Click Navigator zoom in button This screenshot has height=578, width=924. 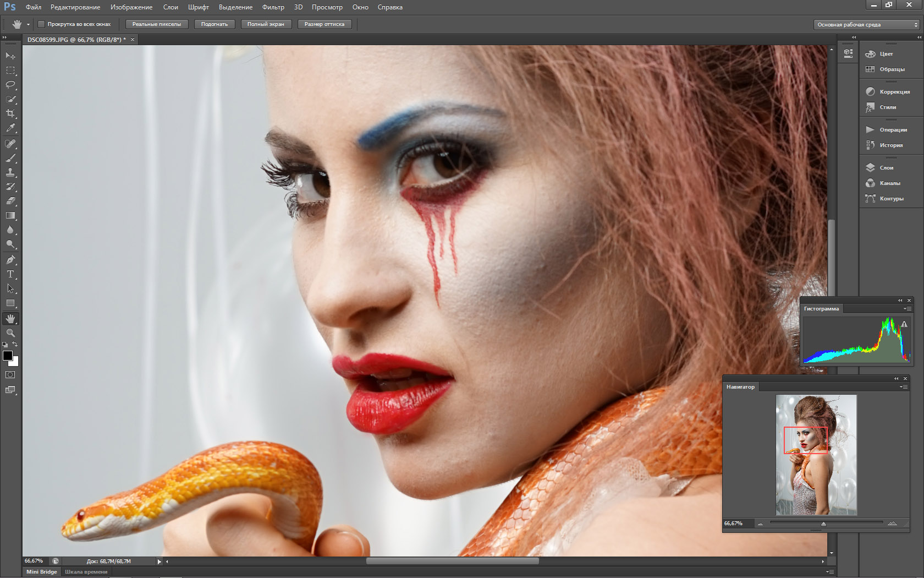point(892,524)
